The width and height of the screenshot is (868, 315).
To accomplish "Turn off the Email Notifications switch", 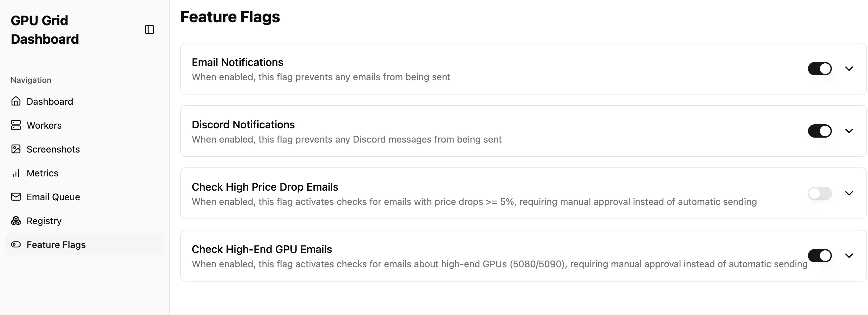I will click(820, 69).
